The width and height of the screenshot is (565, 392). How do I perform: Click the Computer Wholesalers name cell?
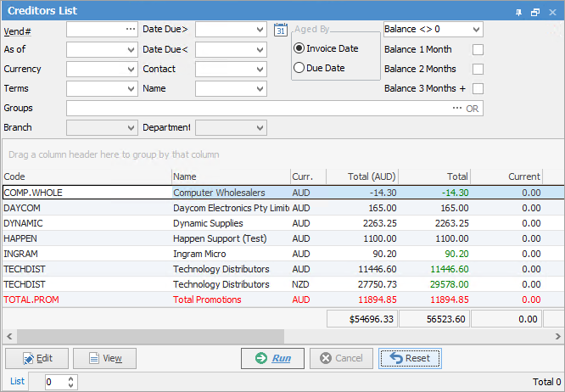pos(231,193)
